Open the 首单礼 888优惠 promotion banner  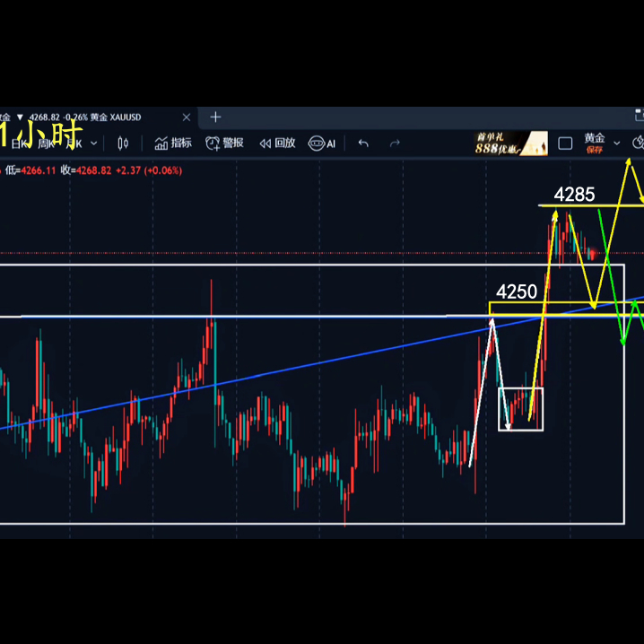510,144
